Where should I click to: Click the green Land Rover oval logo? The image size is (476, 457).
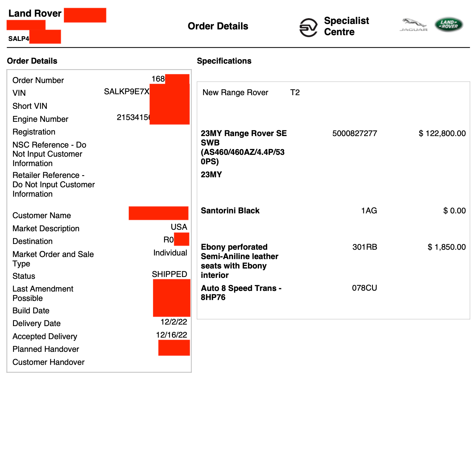click(449, 25)
